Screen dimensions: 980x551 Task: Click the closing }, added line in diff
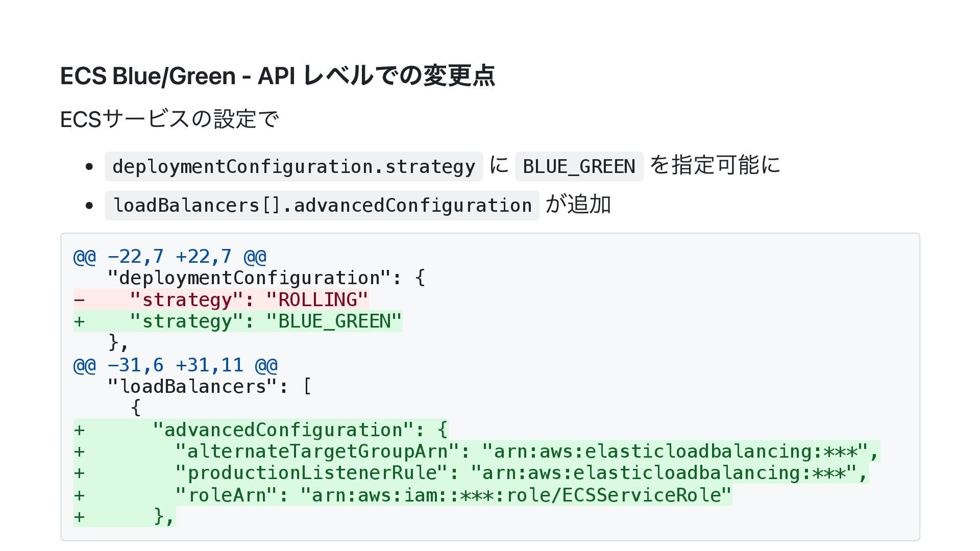tap(125, 516)
